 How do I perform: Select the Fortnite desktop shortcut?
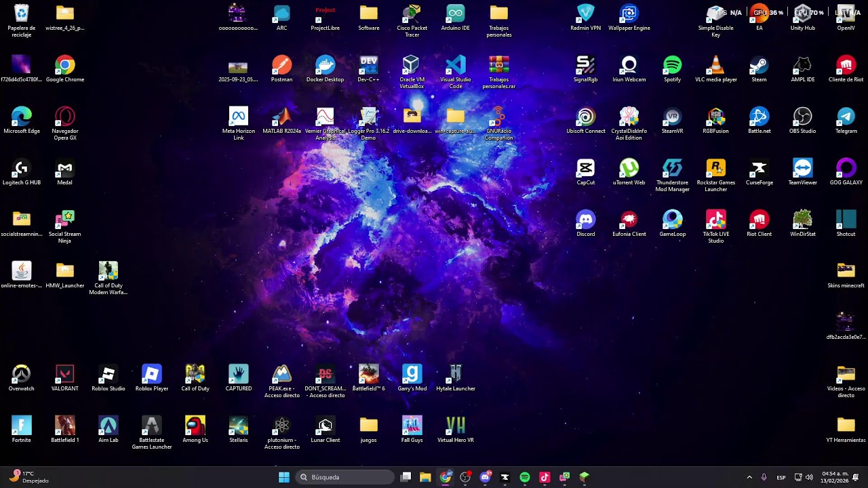click(x=22, y=426)
